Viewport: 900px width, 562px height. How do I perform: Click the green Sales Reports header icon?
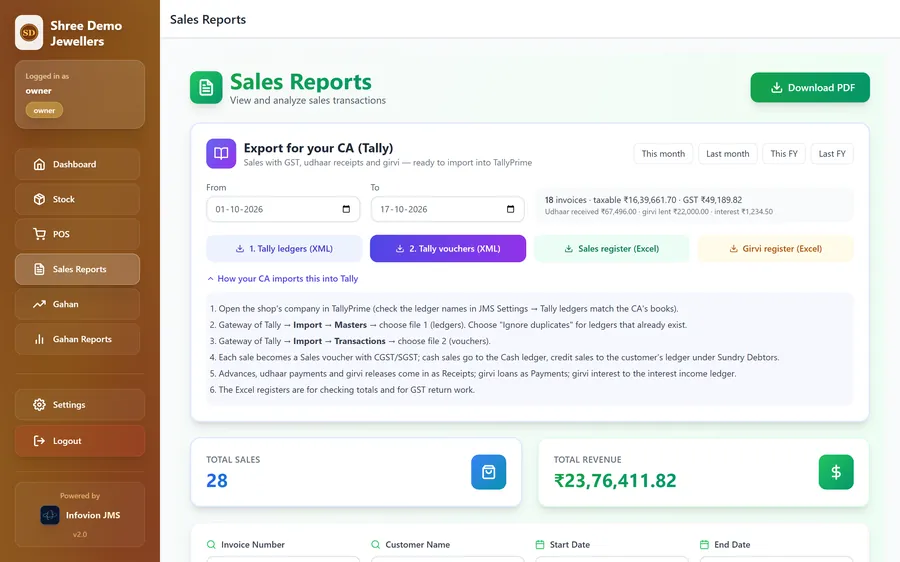coord(206,88)
